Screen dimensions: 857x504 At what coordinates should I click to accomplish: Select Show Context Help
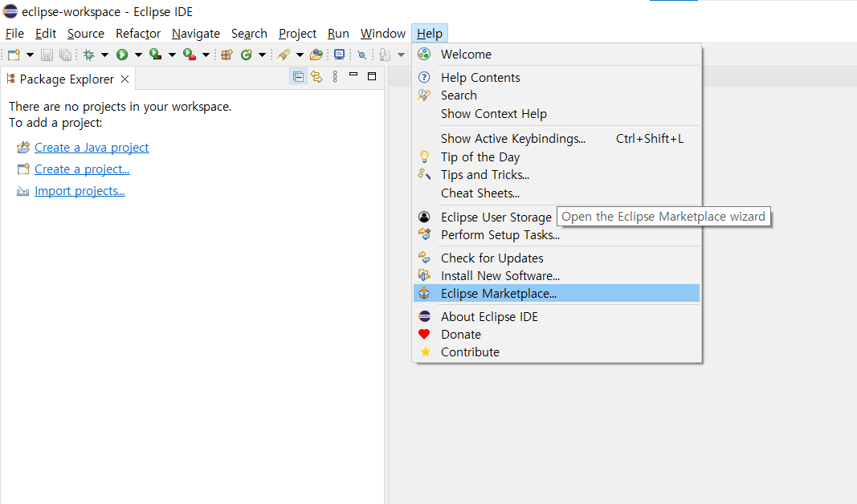point(557,114)
